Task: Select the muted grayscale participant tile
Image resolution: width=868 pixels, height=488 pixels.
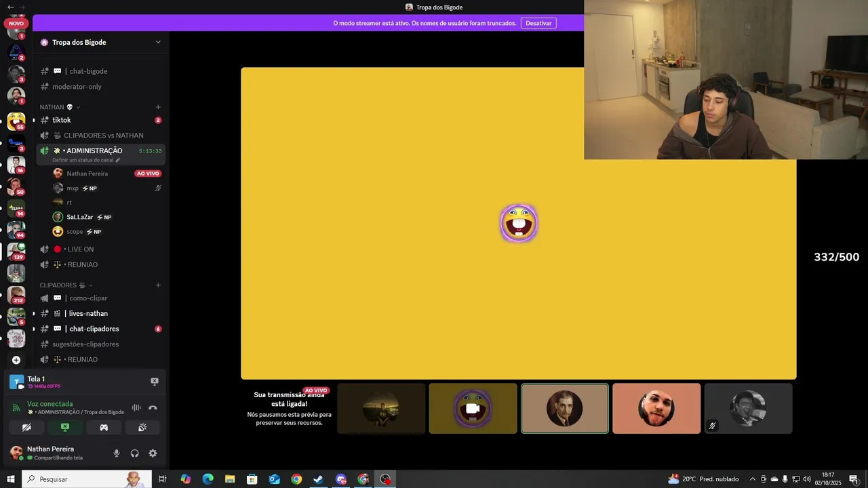Action: (x=748, y=409)
